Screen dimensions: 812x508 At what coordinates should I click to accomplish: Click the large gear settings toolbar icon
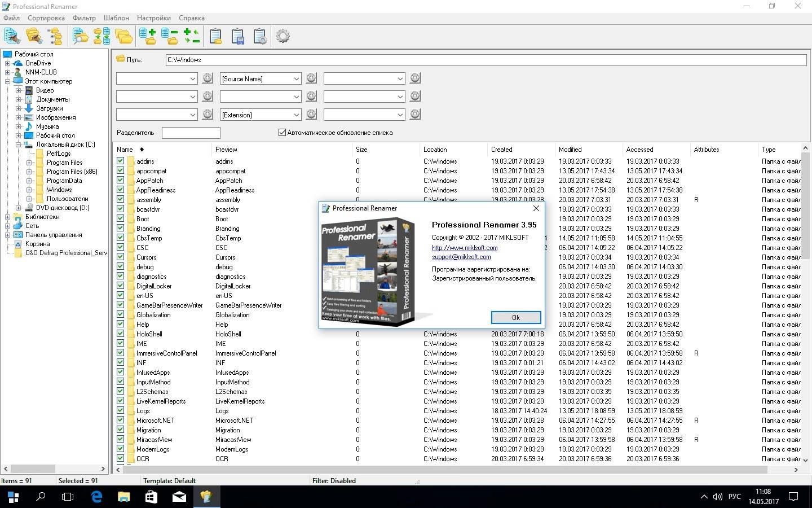283,36
